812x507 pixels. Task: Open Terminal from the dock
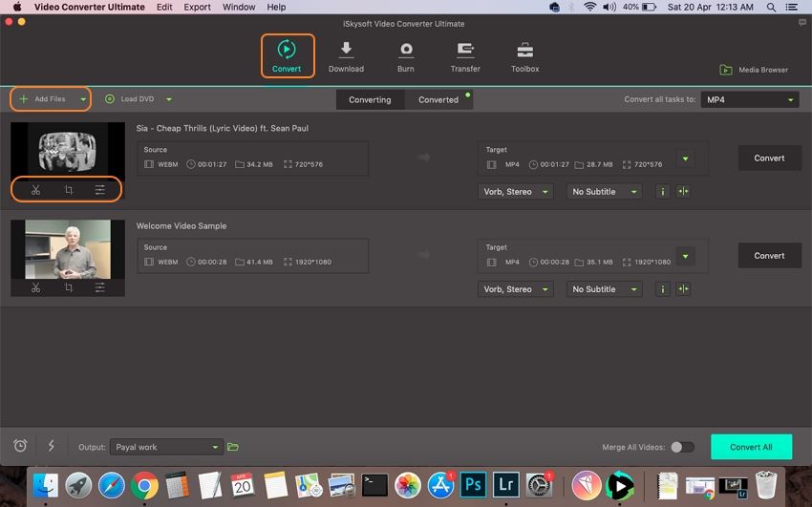374,485
